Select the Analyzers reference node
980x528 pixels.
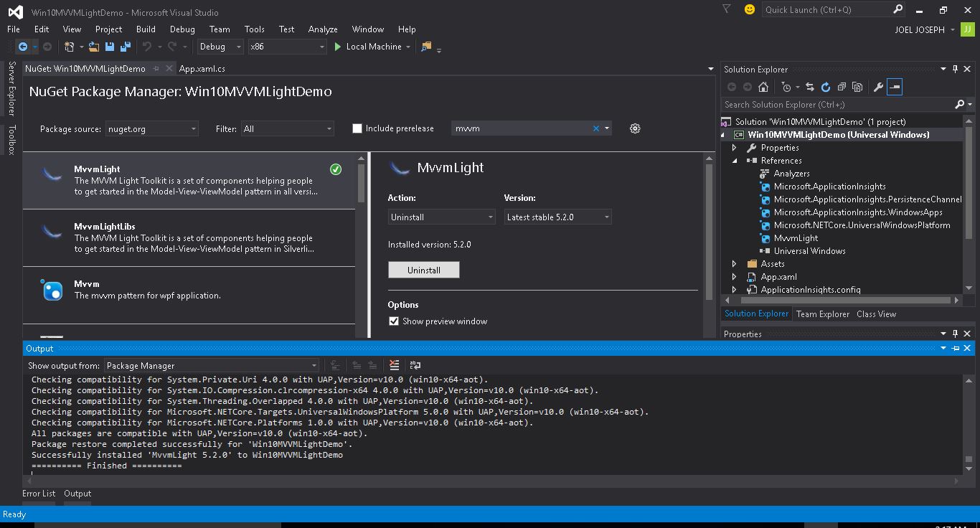click(x=791, y=174)
